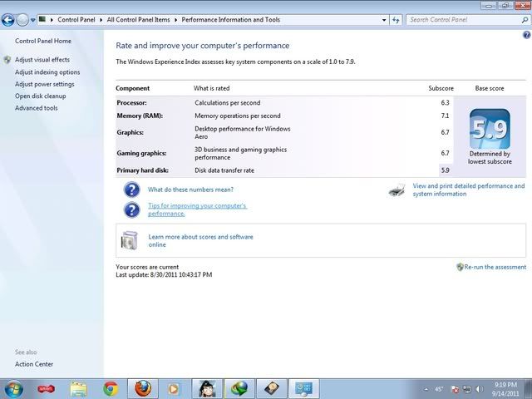Click the printer icon
The width and height of the screenshot is (532, 399).
(x=397, y=190)
